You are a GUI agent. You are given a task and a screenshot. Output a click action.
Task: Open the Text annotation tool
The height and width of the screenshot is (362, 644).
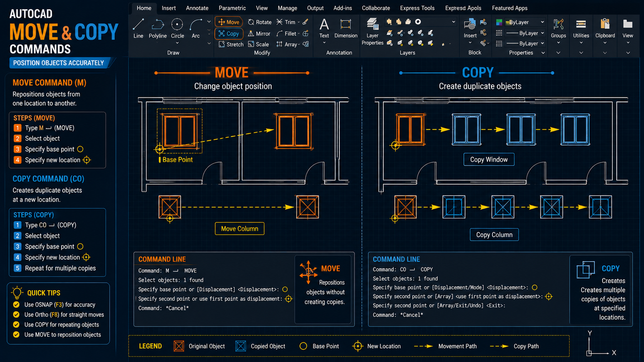pyautogui.click(x=324, y=28)
